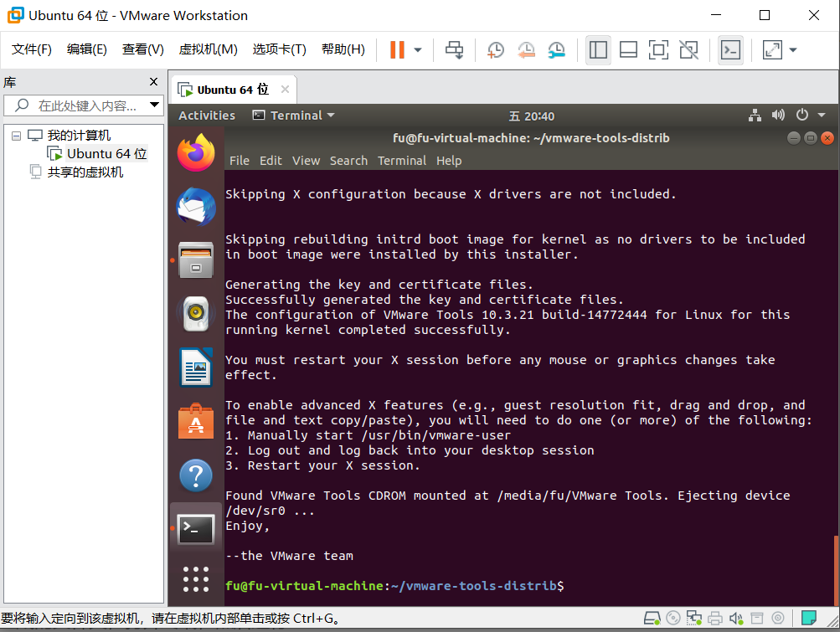Toggle the tab thumbnail bar

(x=628, y=49)
